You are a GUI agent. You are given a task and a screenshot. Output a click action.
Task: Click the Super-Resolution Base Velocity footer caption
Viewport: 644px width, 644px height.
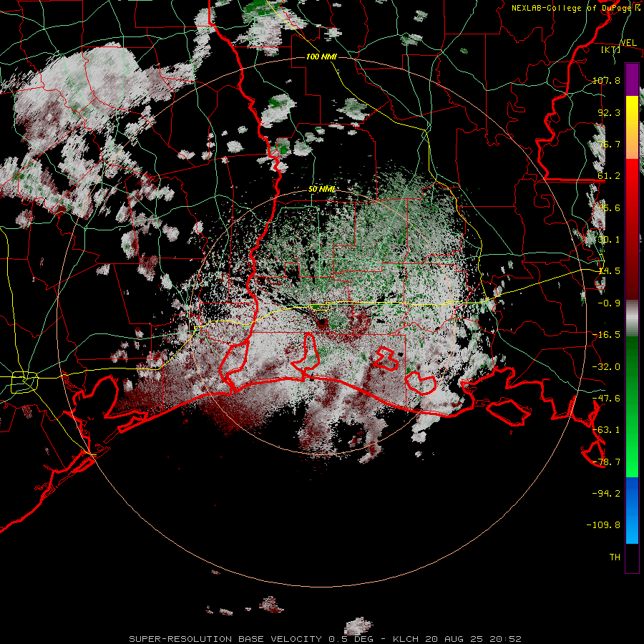[326, 639]
